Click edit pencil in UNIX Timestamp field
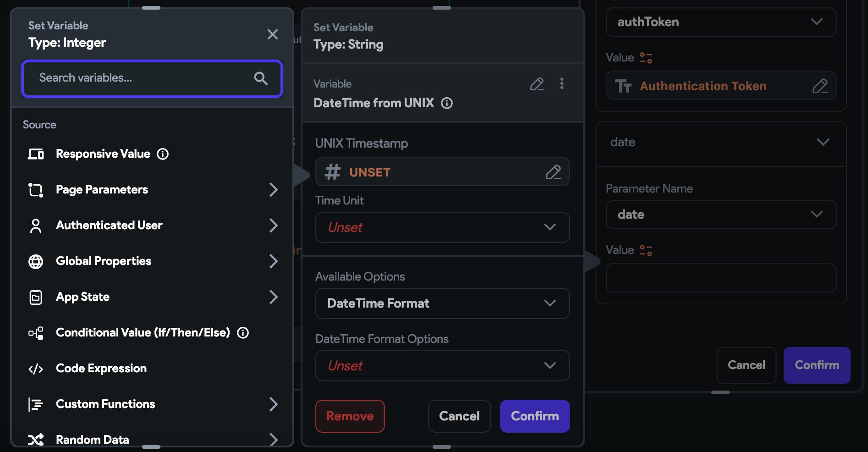 (x=553, y=172)
